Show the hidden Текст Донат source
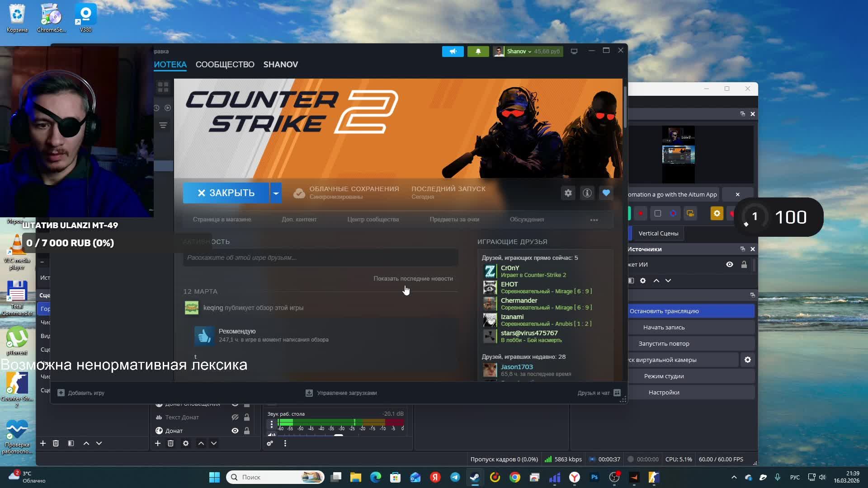Viewport: 868px width, 488px height. [235, 417]
